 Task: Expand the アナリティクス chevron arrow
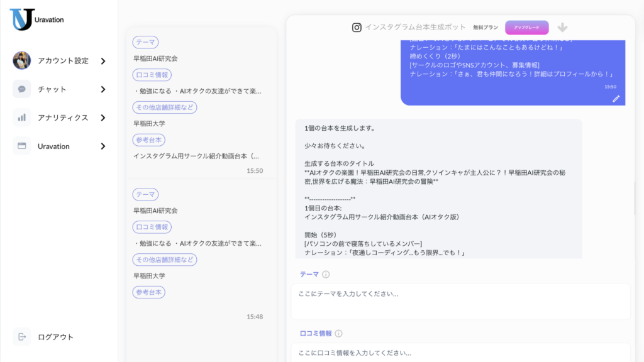(x=103, y=118)
